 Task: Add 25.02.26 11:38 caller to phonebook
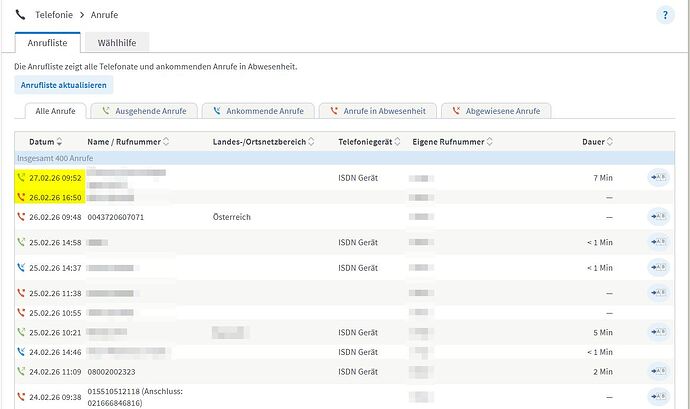[x=658, y=293]
